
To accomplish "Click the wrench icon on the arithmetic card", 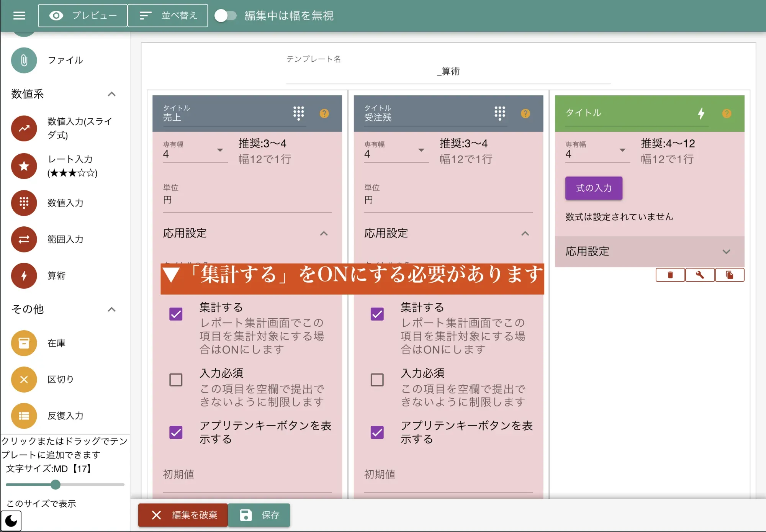I will pyautogui.click(x=700, y=275).
